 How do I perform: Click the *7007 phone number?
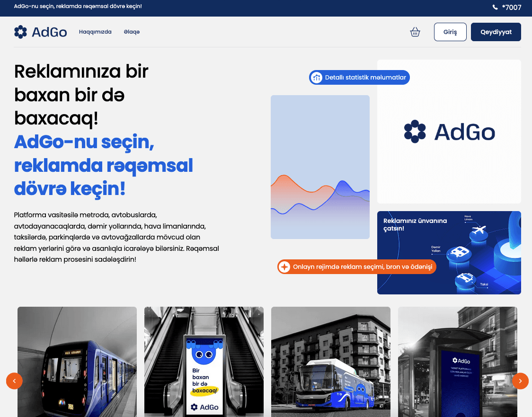pyautogui.click(x=512, y=7)
